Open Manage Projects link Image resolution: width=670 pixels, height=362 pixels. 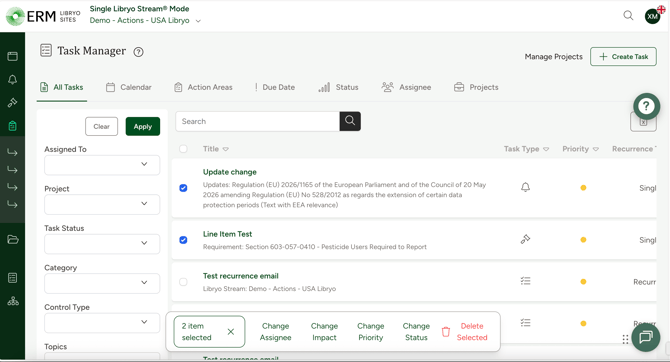pyautogui.click(x=553, y=56)
